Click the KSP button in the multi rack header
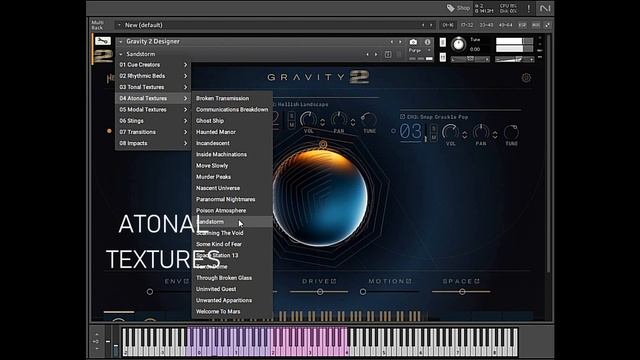Image resolution: width=640 pixels, height=360 pixels. coord(522,25)
